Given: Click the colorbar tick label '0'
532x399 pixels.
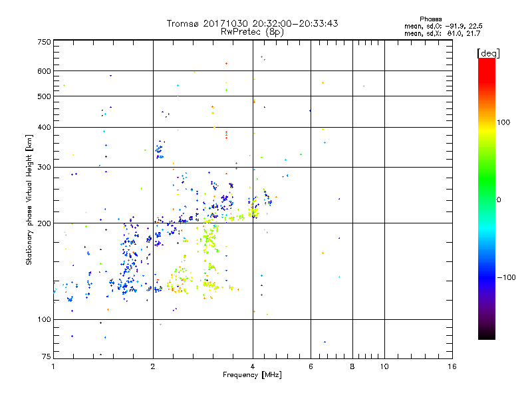Looking at the screenshot, I should tap(499, 200).
